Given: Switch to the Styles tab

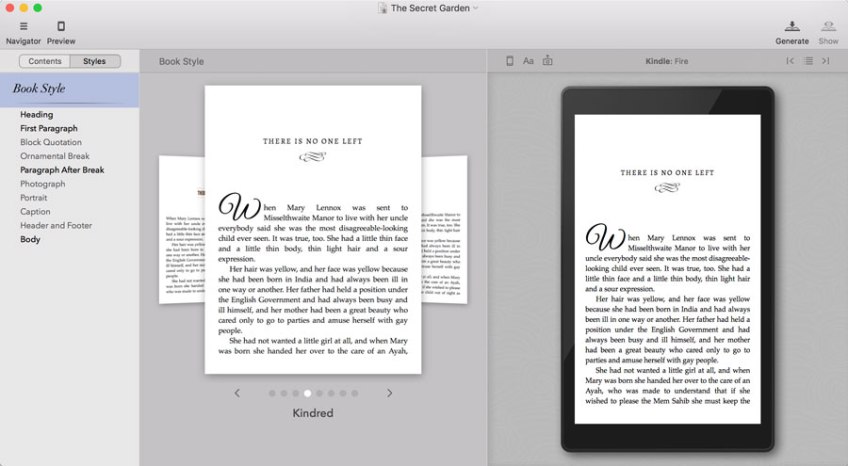Looking at the screenshot, I should pos(94,61).
